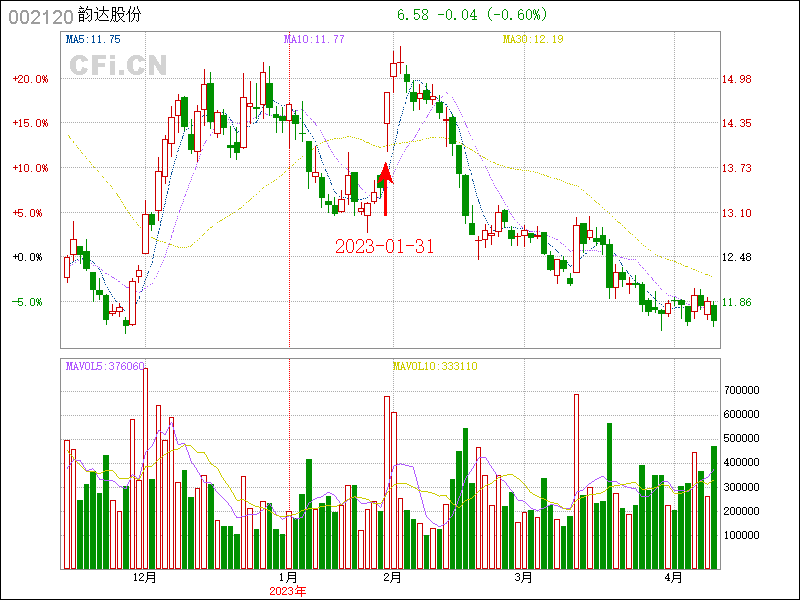The height and width of the screenshot is (600, 800).
Task: Select 3月 on the time axis
Action: (522, 578)
